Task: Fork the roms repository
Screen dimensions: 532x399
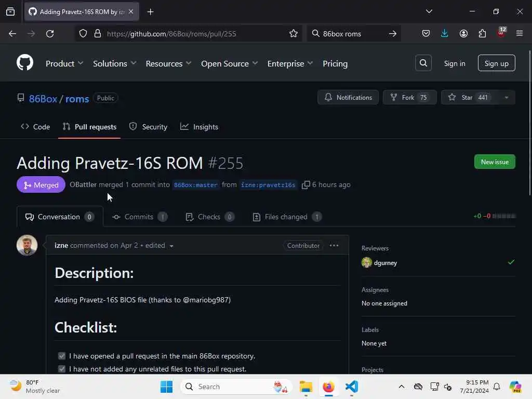Action: [x=409, y=97]
